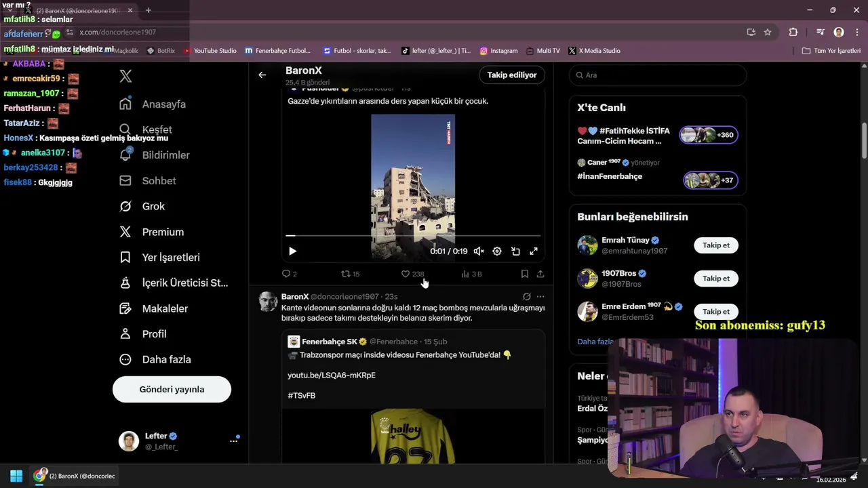Open media control icon in toolbar
868x488 pixels.
[821, 32]
